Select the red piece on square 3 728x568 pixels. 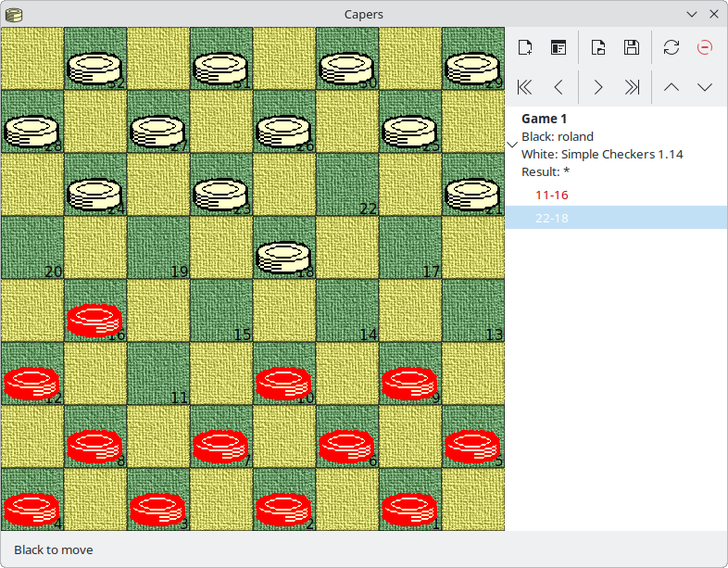click(x=157, y=510)
